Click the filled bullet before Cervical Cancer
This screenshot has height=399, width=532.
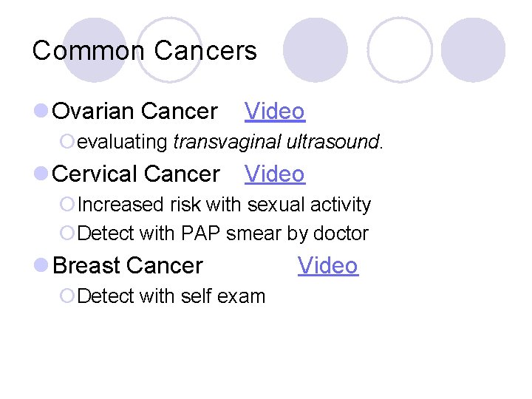pyautogui.click(x=41, y=174)
